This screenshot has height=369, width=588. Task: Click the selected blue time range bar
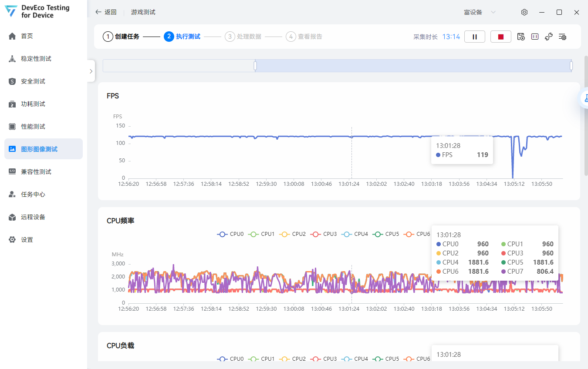coord(413,66)
